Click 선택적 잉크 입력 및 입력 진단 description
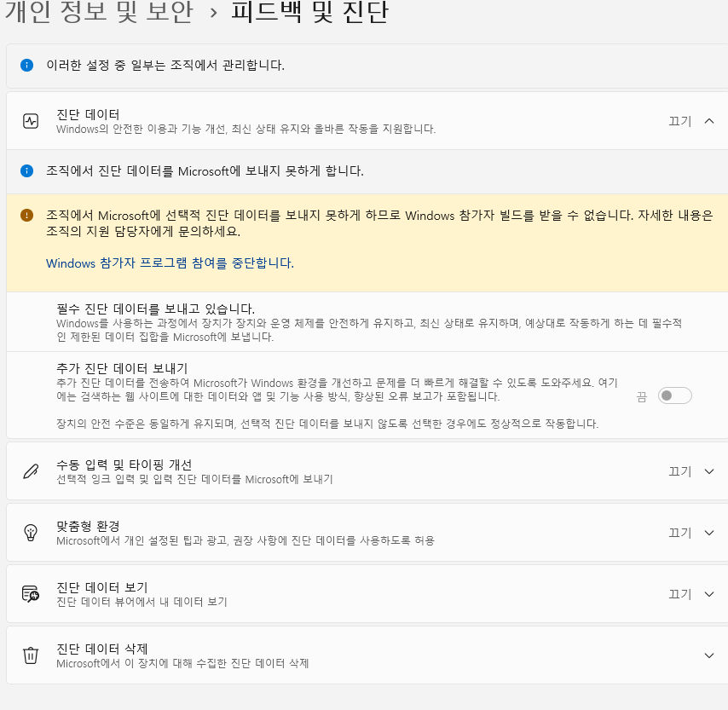 [194, 479]
